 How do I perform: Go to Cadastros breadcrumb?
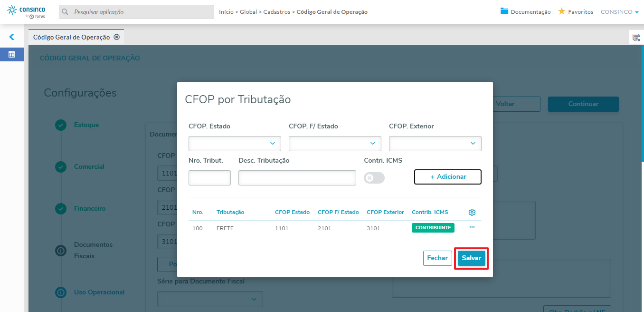(276, 12)
